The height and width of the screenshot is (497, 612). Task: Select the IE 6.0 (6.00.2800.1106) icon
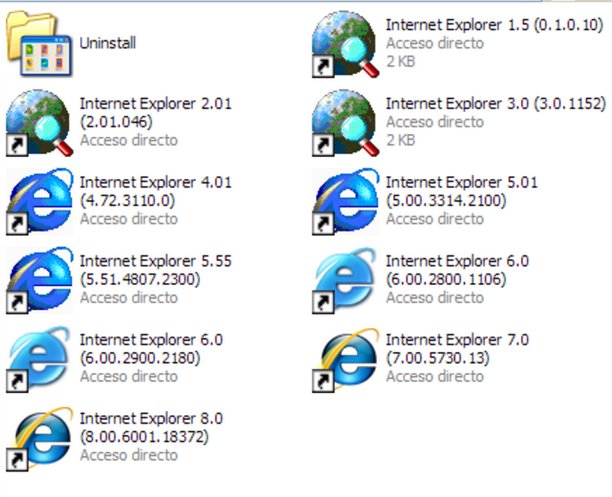click(345, 280)
